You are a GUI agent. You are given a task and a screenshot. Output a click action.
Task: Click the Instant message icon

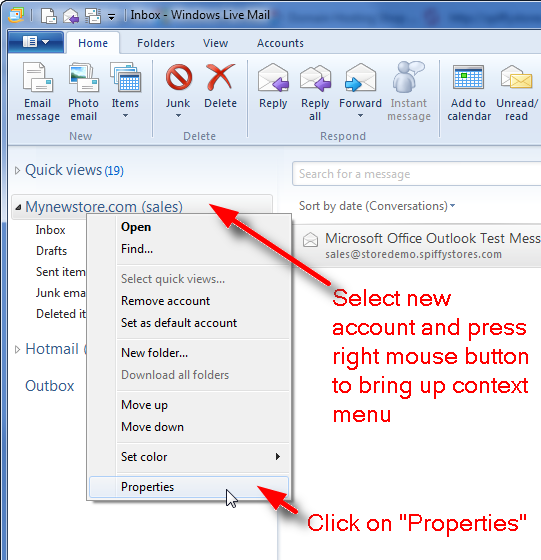pyautogui.click(x=409, y=77)
